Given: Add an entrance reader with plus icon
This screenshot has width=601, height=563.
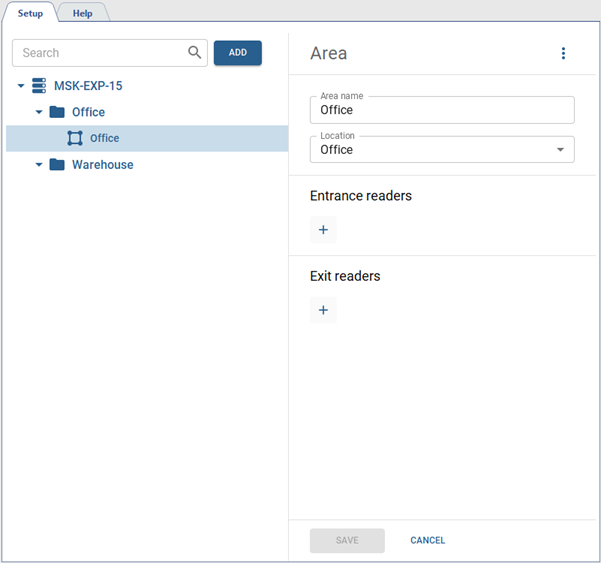Looking at the screenshot, I should coord(323,230).
